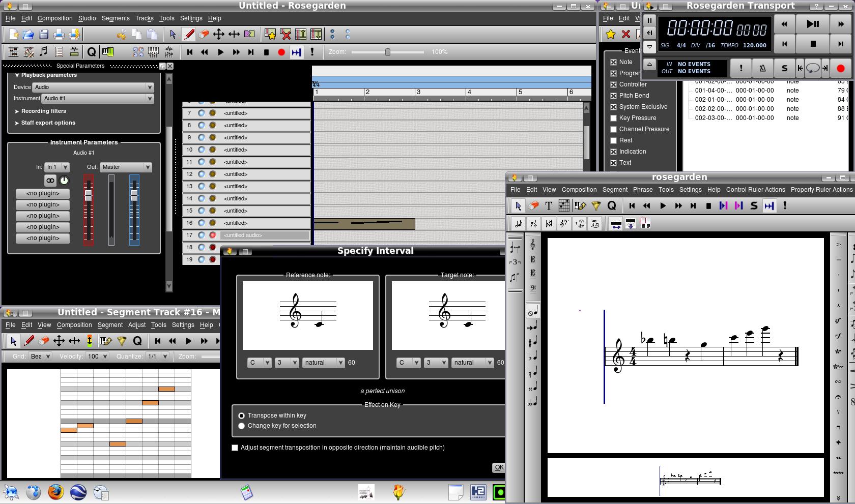Screen dimensions: 855x504
Task: Click OK in Specify Interval dialog
Action: pyautogui.click(x=499, y=467)
